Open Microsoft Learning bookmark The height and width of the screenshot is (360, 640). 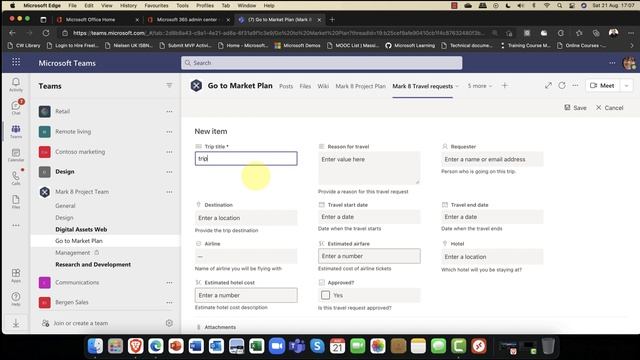click(x=410, y=45)
